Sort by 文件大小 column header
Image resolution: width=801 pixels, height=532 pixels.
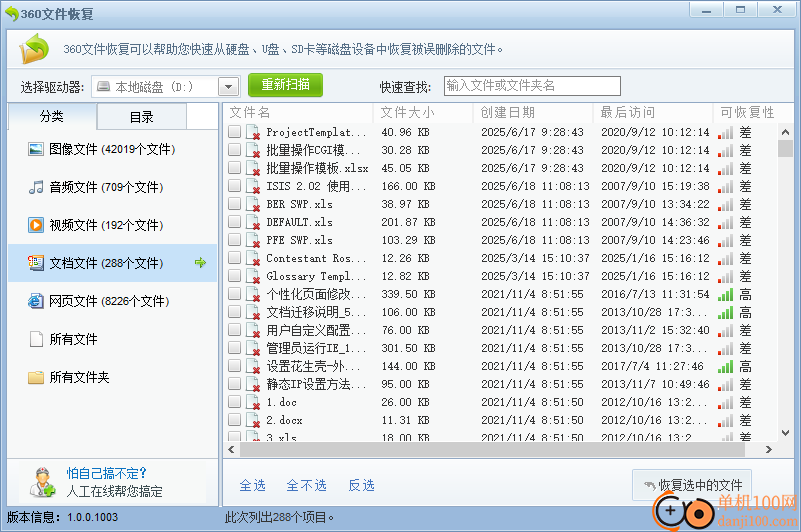coord(423,112)
